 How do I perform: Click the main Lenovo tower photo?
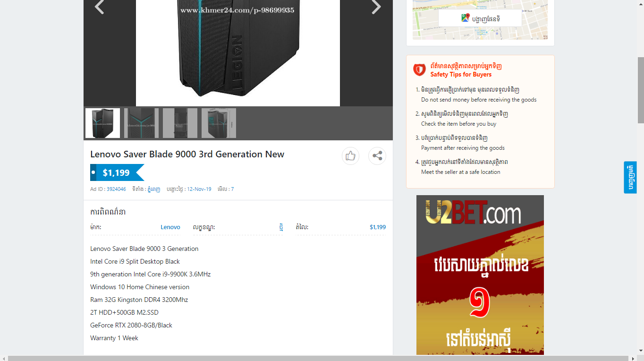(x=238, y=53)
